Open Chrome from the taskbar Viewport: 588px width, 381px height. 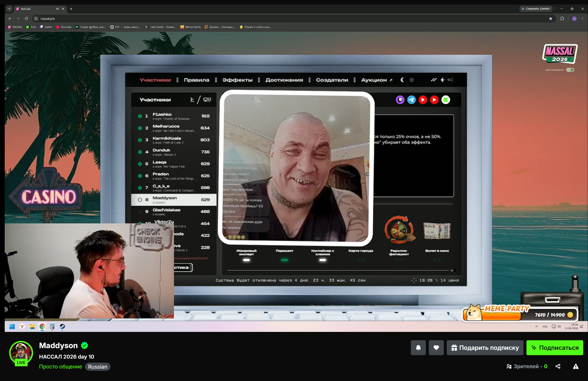coord(42,327)
